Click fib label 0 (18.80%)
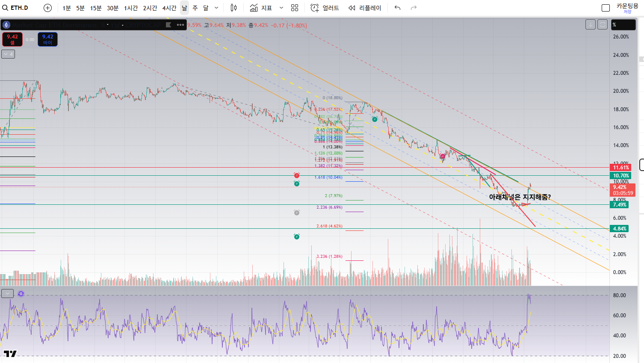This screenshot has height=363, width=644. click(x=332, y=98)
